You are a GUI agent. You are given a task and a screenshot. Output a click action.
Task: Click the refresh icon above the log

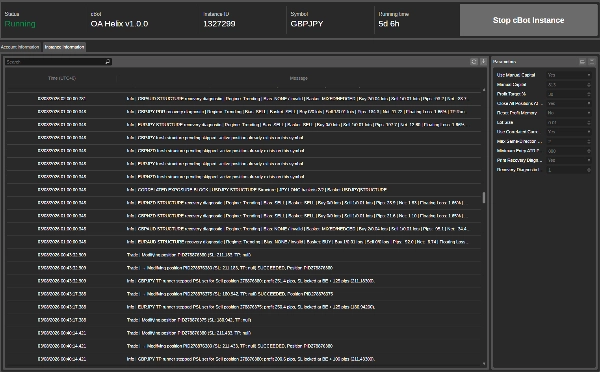(x=474, y=62)
